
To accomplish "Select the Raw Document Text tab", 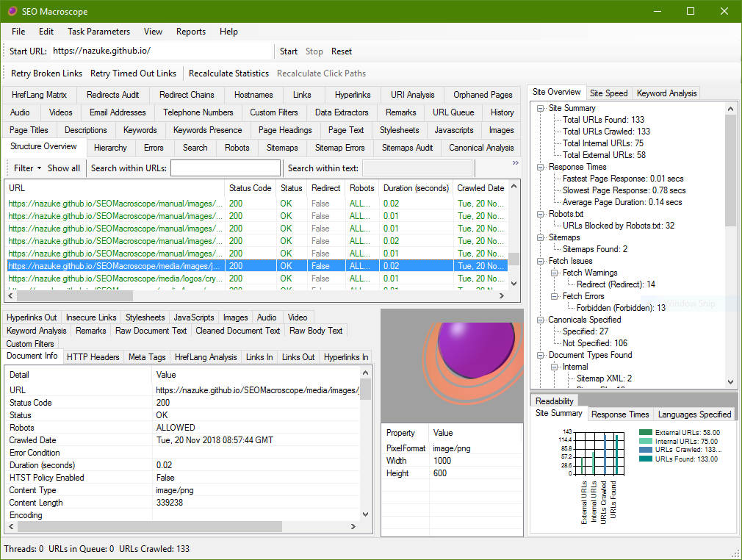I will 151,331.
